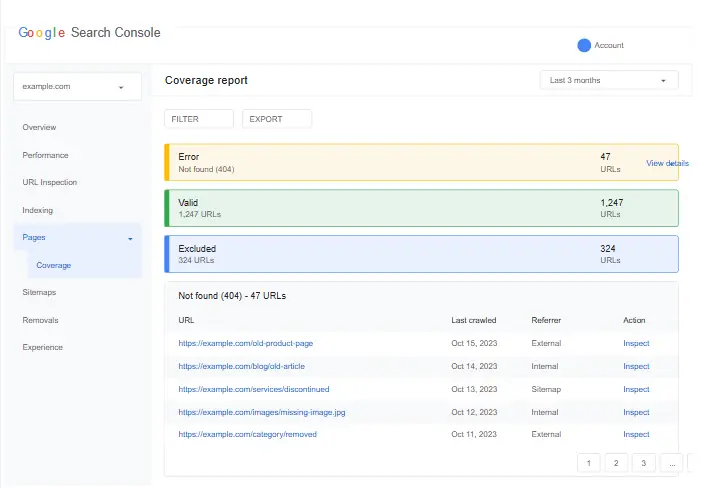Go to Overview in the sidebar
This screenshot has width=707, height=488.
point(39,127)
